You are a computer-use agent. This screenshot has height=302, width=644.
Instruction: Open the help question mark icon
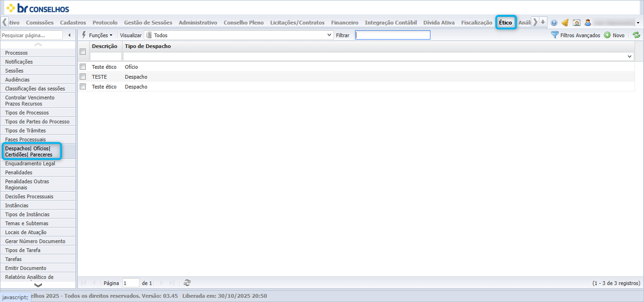click(x=554, y=23)
